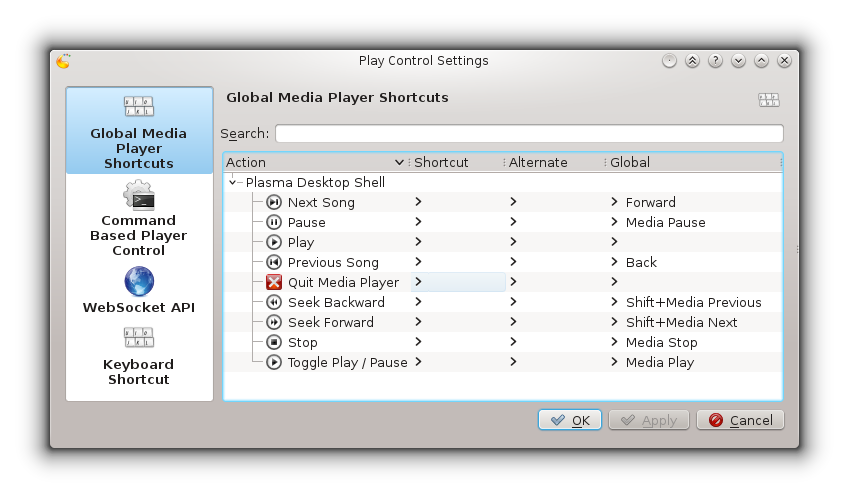Click the Pause action icon
The width and height of the screenshot is (849, 498).
[x=274, y=222]
